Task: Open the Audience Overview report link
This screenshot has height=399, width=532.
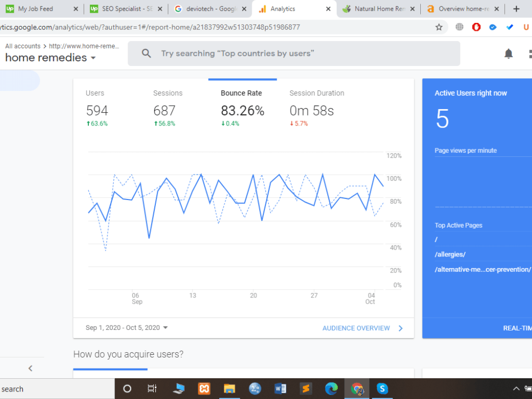Action: [356, 328]
